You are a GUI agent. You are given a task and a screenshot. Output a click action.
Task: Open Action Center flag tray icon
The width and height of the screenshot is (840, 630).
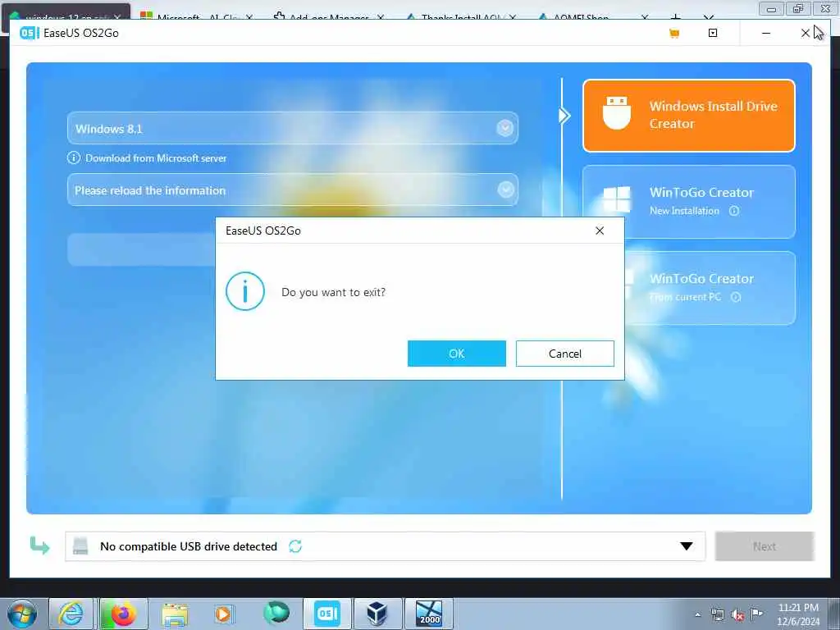coord(757,614)
